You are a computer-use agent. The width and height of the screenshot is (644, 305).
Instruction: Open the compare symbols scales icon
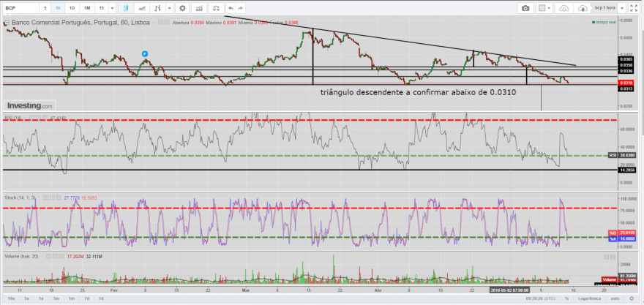216,8
